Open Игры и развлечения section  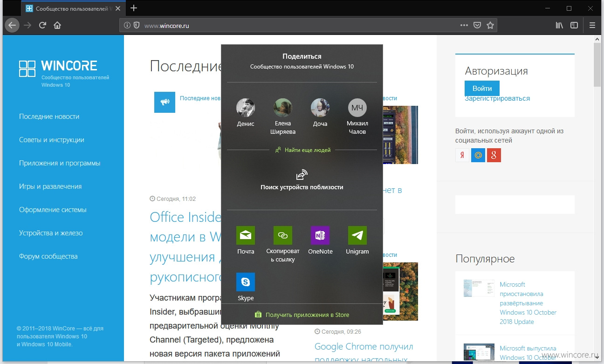(50, 186)
